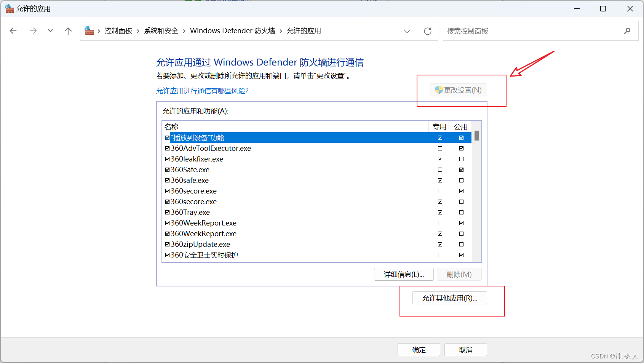
Task: Click the search magnifier icon
Action: (x=627, y=31)
